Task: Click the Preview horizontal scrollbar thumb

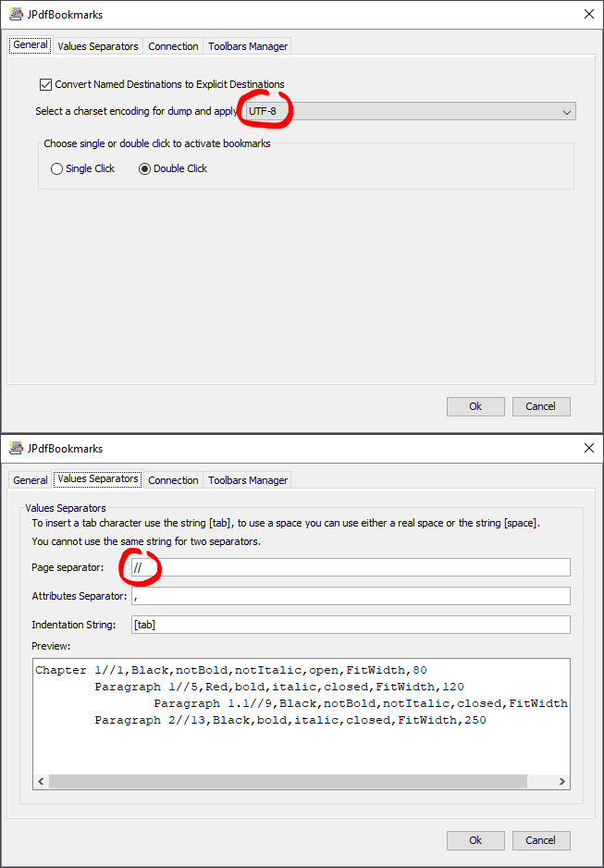Action: (289, 782)
